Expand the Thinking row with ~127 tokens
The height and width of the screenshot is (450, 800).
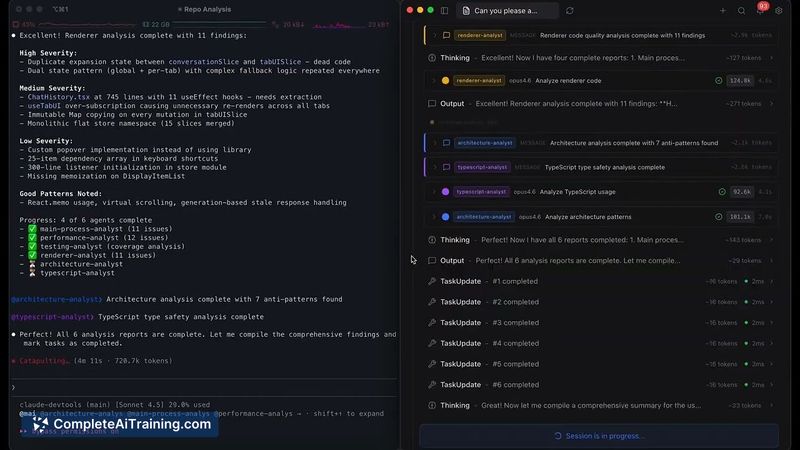(x=771, y=58)
